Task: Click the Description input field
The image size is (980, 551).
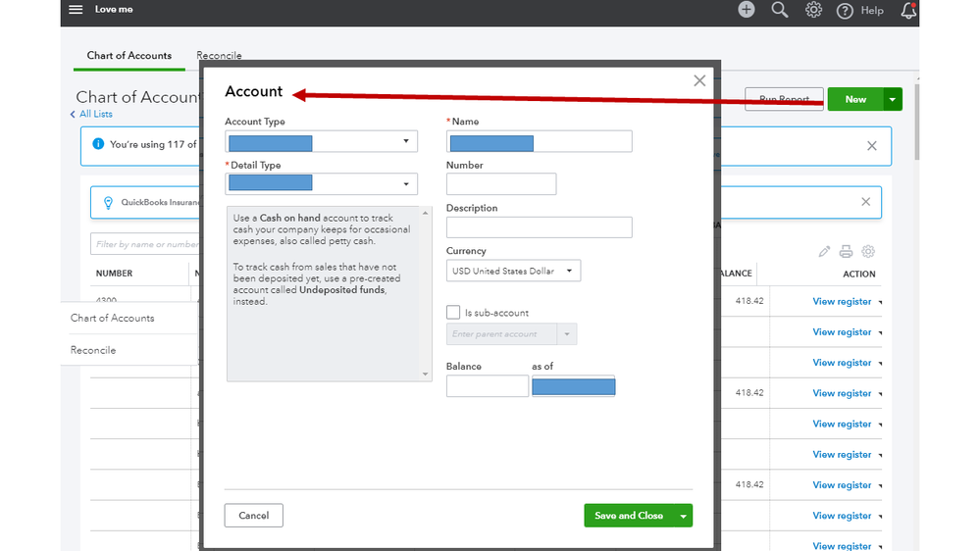Action: point(540,226)
